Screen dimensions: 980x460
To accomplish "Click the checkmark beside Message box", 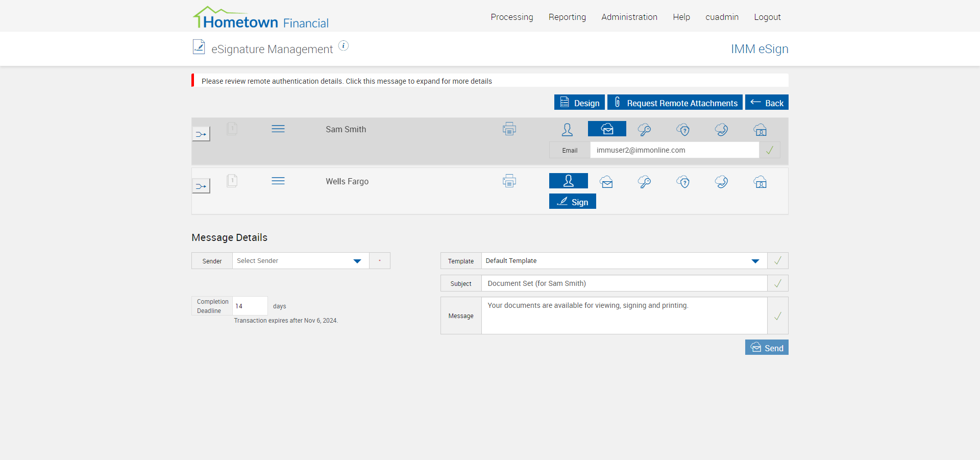I will [x=778, y=316].
